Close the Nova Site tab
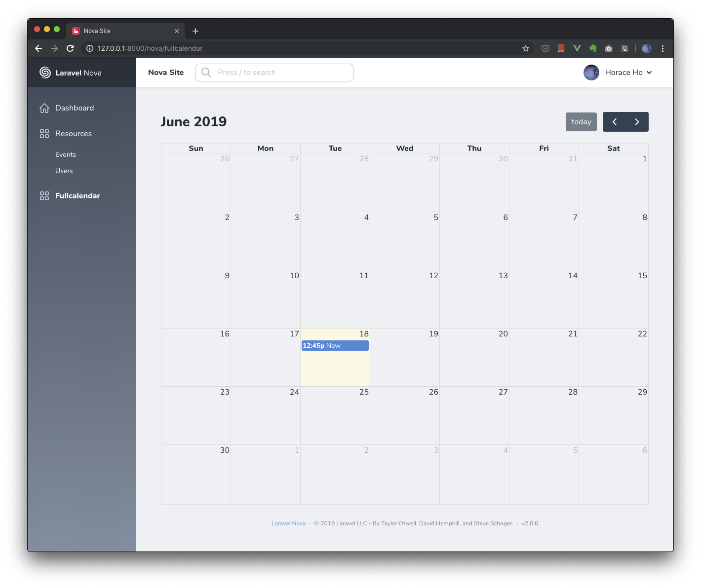 (x=177, y=31)
